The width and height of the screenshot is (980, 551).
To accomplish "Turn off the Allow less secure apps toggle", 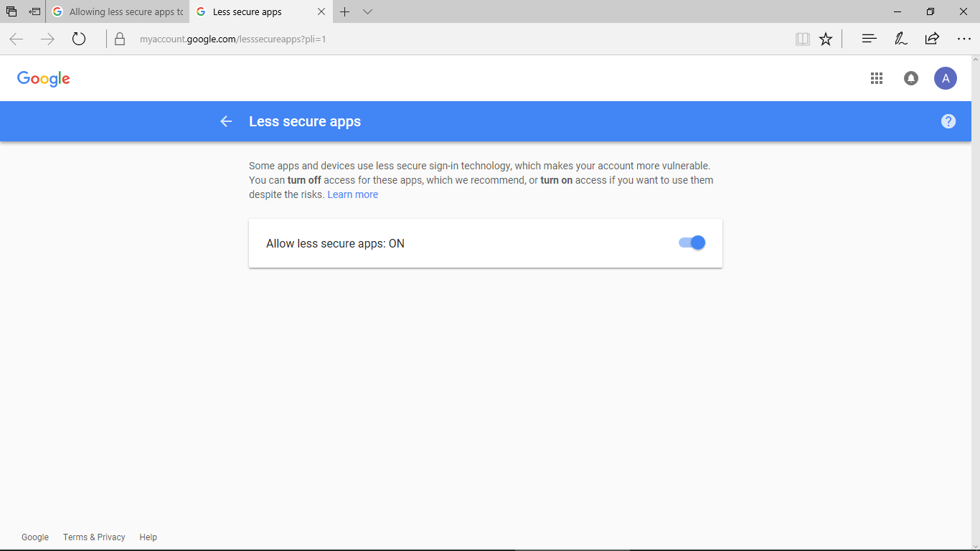I will pos(692,243).
